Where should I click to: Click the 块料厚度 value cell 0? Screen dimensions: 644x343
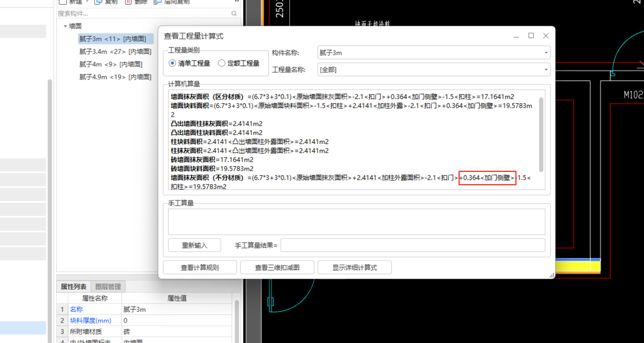177,320
